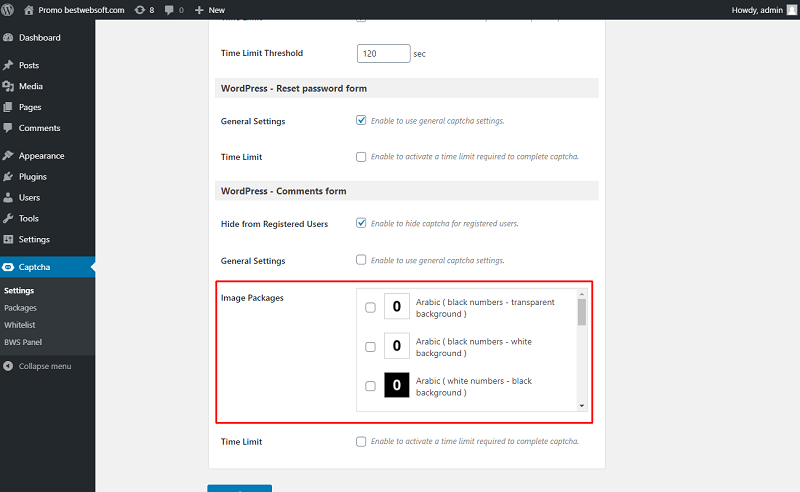Screen dimensions: 800x492
Task: Click the Pages icon in sidebar
Action: (x=8, y=107)
